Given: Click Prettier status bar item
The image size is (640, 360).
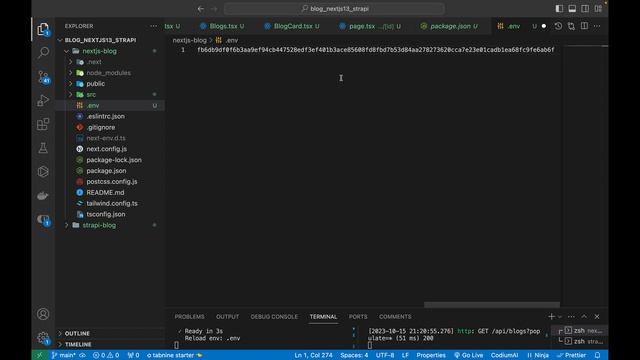Looking at the screenshot, I should tap(571, 355).
